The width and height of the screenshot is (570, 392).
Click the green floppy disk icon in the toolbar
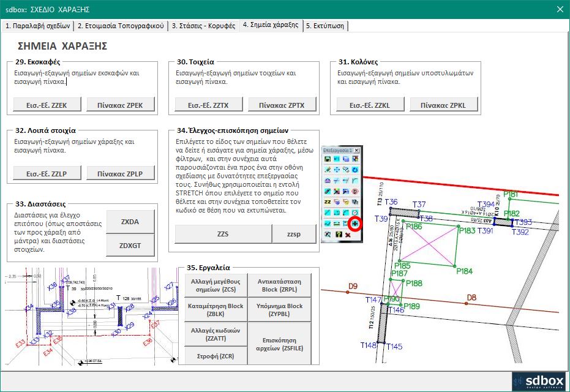(328, 158)
